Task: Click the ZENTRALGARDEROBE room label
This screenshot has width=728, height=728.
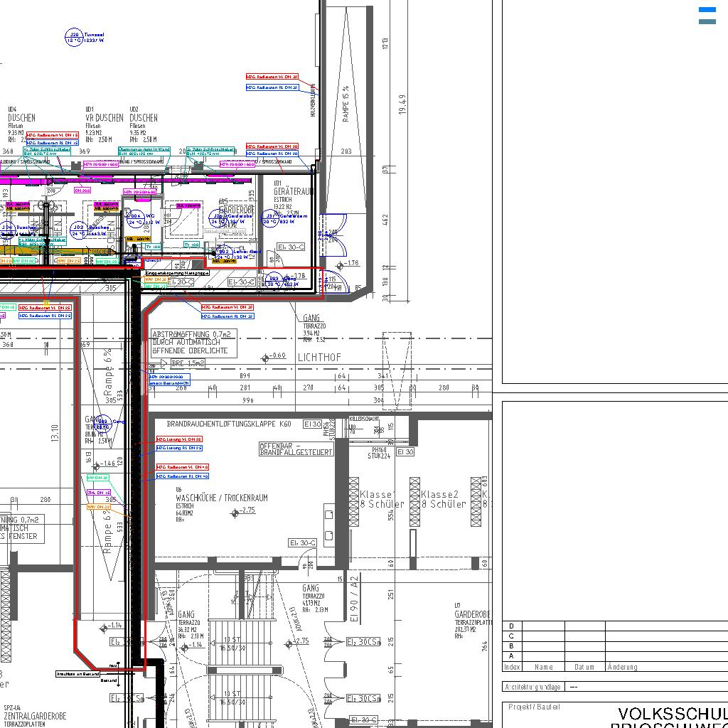Action: 36,716
